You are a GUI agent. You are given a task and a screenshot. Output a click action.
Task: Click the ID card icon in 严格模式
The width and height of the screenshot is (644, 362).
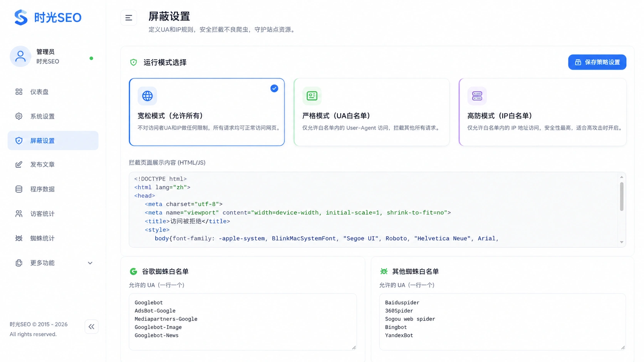coord(312,96)
